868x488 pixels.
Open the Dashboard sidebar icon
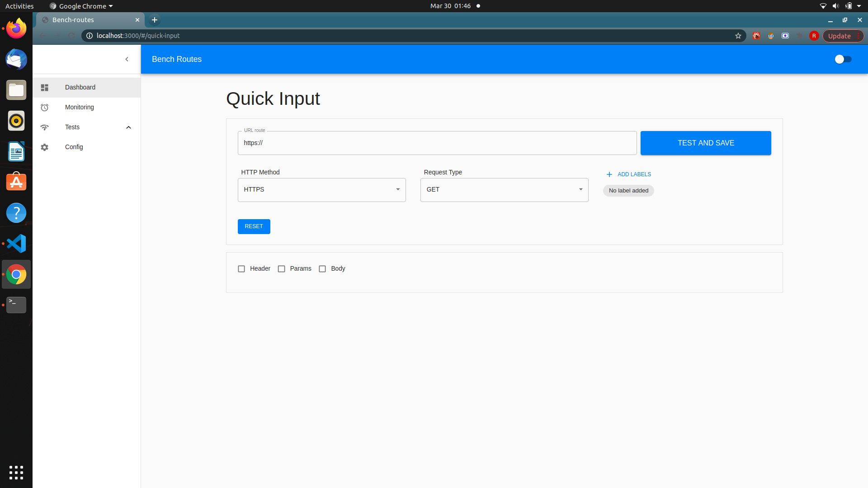coord(44,87)
